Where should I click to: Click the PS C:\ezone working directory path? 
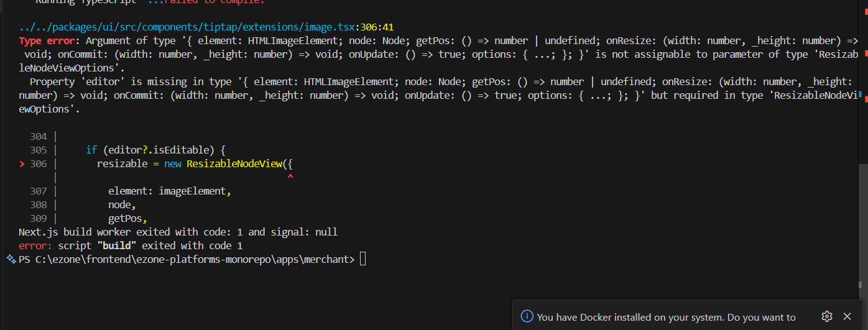click(186, 259)
